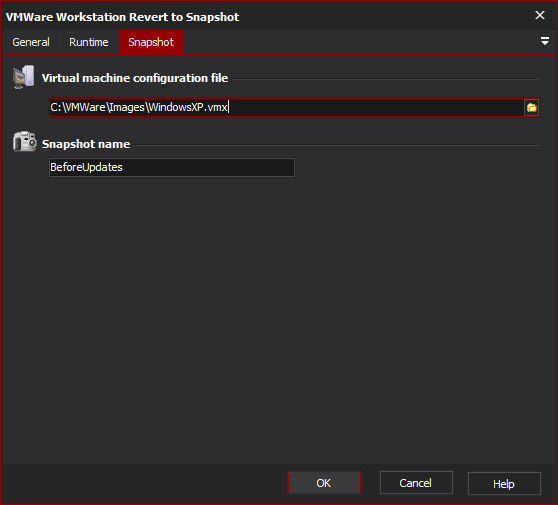Close the Revert to Snapshot dialog
This screenshot has width=558, height=505.
pos(539,15)
